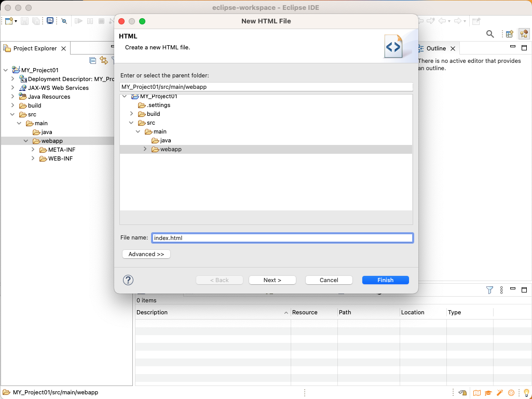Image resolution: width=532 pixels, height=399 pixels.
Task: Open the Back history dropdown arrow
Action: [x=449, y=21]
